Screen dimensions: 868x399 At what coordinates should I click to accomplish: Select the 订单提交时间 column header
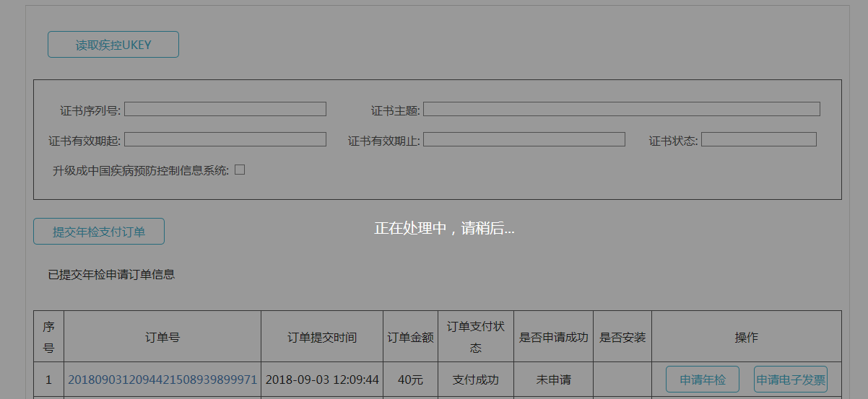322,337
